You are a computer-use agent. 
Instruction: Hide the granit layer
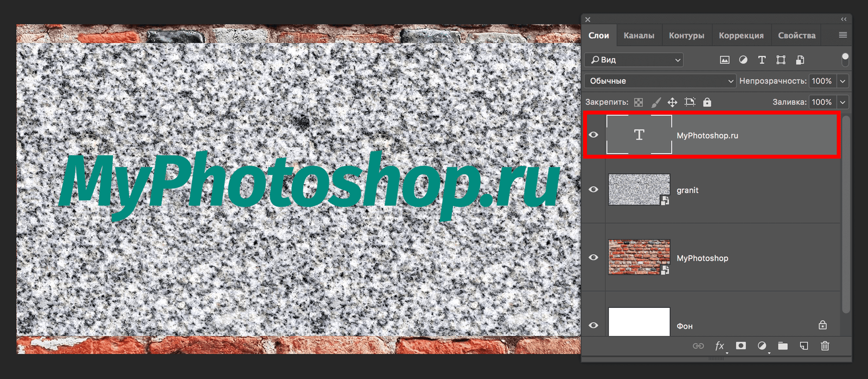[x=593, y=189]
